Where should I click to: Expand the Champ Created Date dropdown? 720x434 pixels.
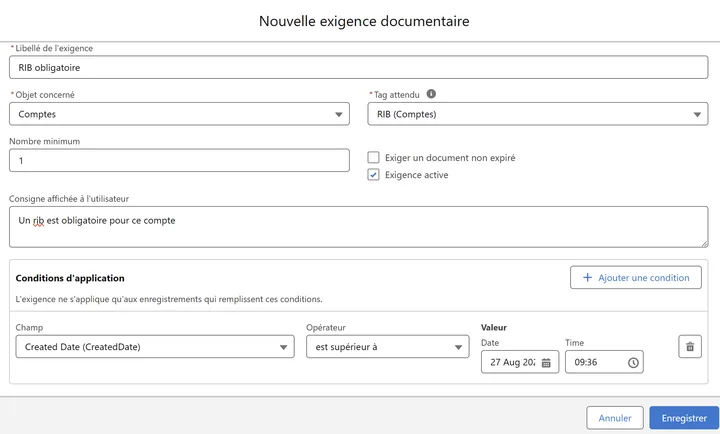click(x=155, y=347)
